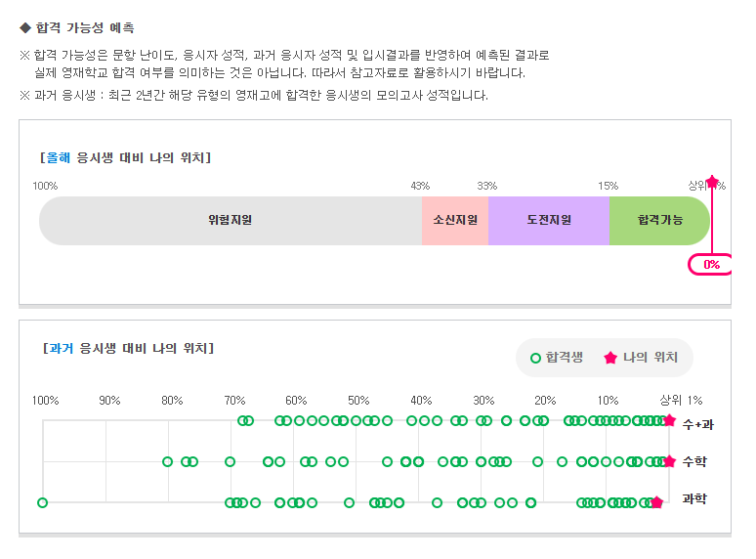The width and height of the screenshot is (756, 559).
Task: Click the pink 0% position badge
Action: [x=711, y=265]
